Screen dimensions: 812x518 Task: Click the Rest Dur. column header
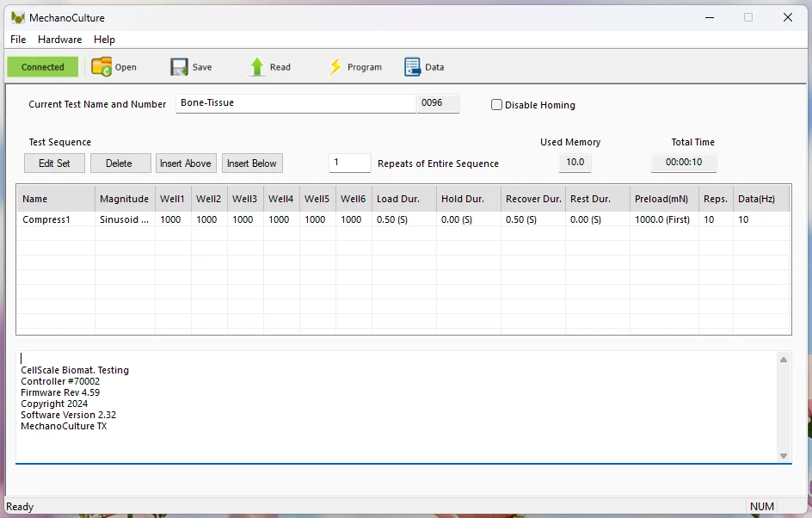click(x=598, y=199)
